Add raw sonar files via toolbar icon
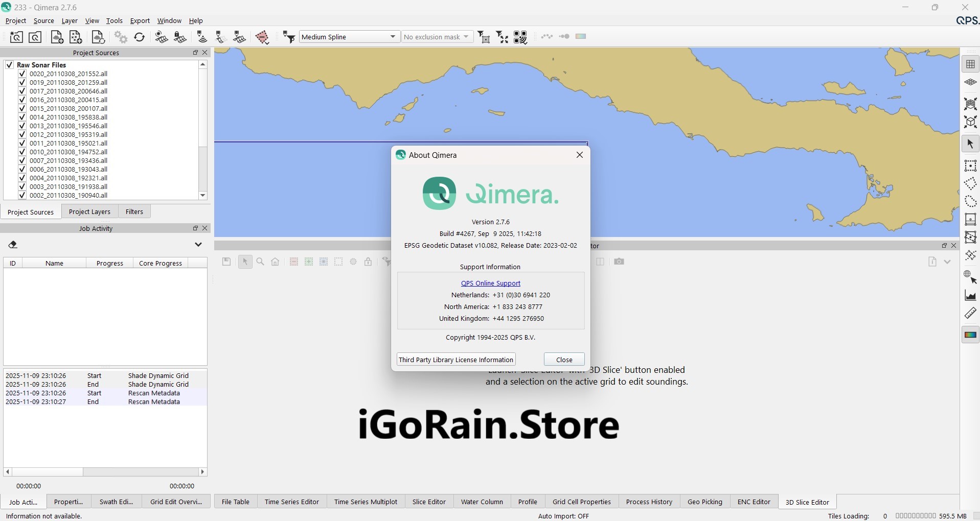Image resolution: width=980 pixels, height=521 pixels. 57,37
